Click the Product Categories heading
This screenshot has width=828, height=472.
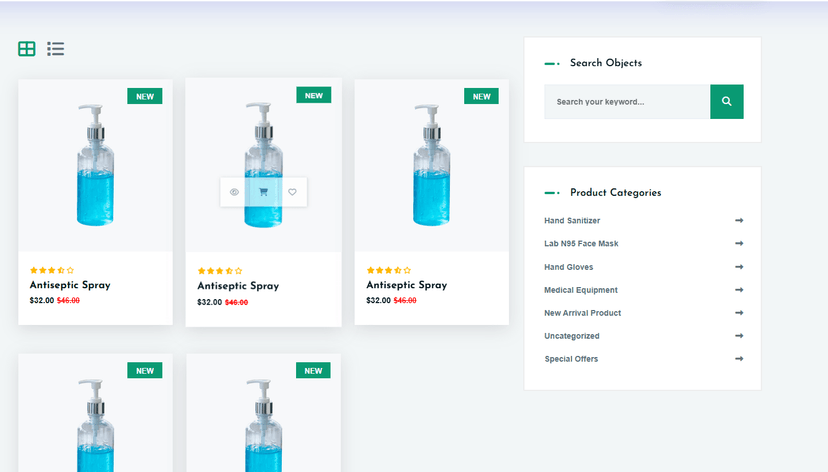tap(615, 193)
